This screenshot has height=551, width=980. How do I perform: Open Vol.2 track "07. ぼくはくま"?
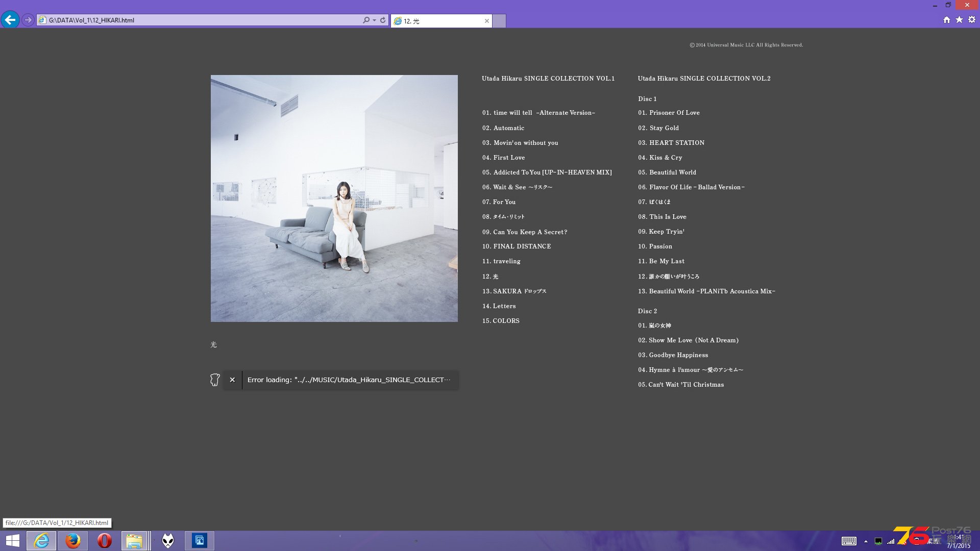654,202
